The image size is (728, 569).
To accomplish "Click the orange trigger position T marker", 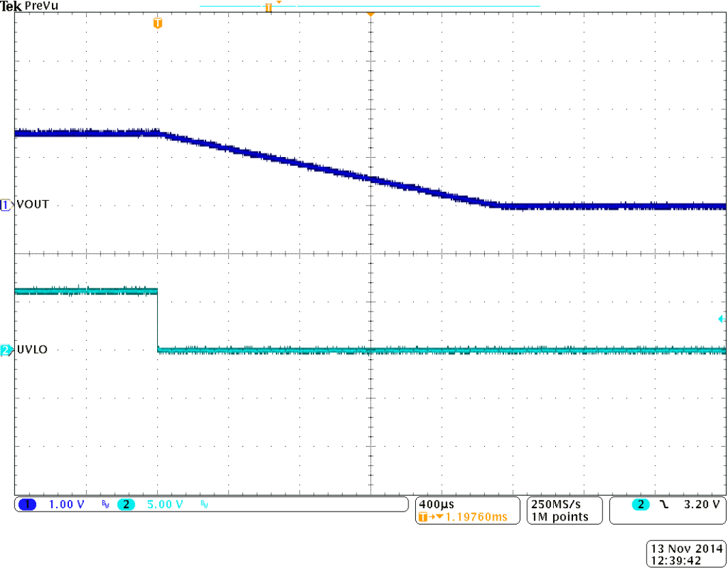I will [x=158, y=23].
